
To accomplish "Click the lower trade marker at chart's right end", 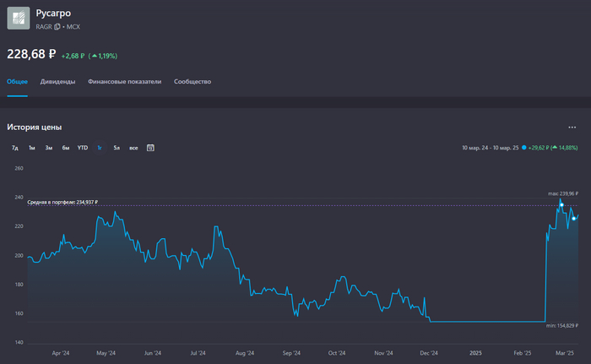I will coord(574,219).
